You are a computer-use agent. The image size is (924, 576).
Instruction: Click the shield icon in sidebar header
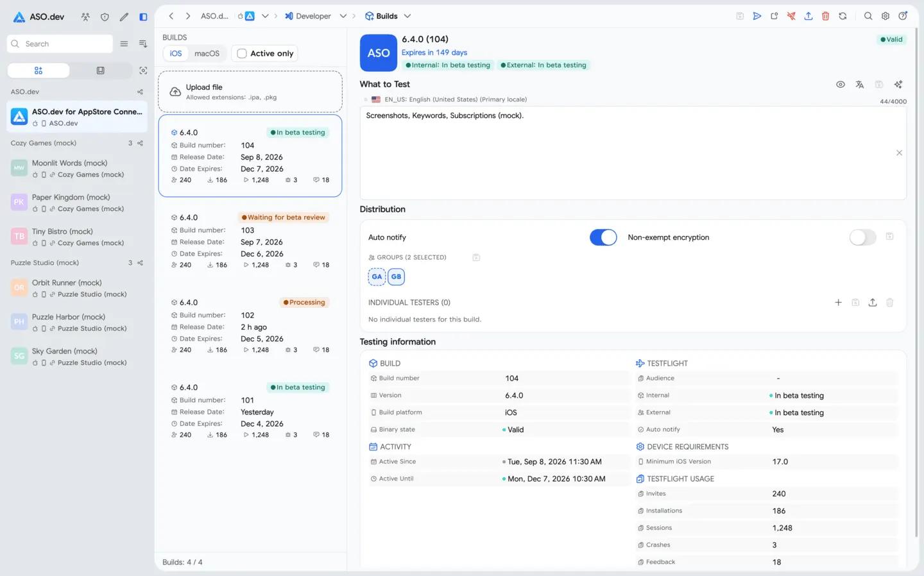point(105,17)
